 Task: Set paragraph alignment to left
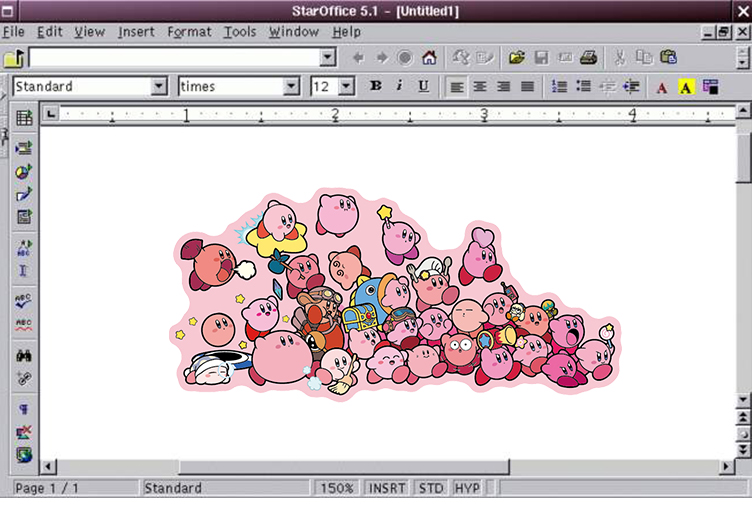[457, 87]
